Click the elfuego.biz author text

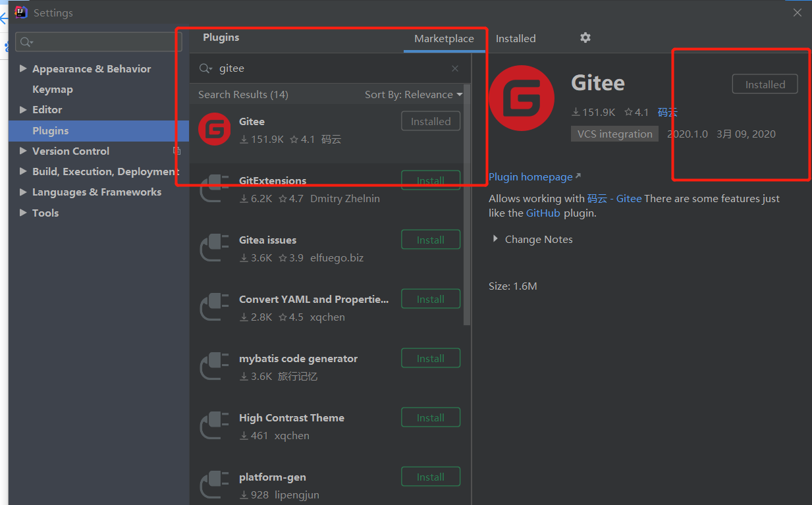pyautogui.click(x=337, y=257)
